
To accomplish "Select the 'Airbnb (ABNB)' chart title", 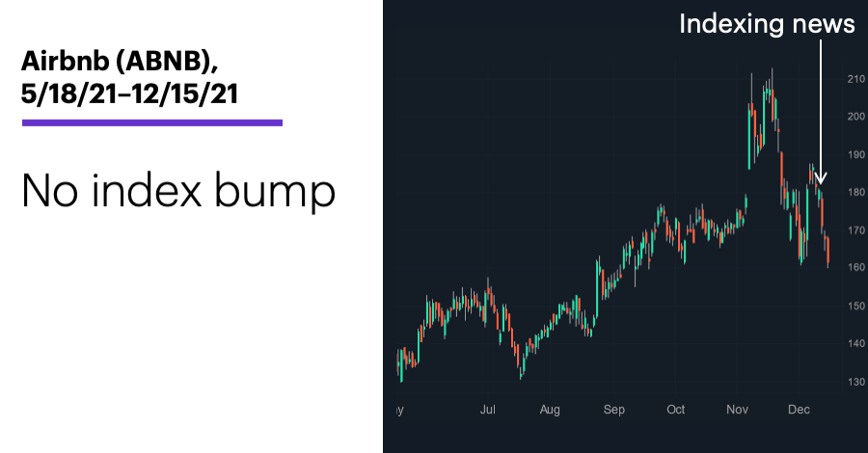I will [x=120, y=61].
